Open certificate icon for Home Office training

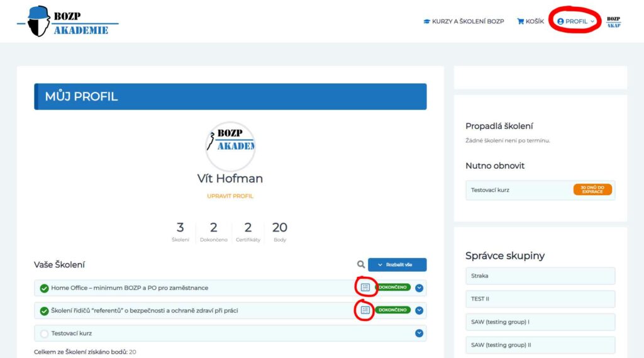coord(365,288)
